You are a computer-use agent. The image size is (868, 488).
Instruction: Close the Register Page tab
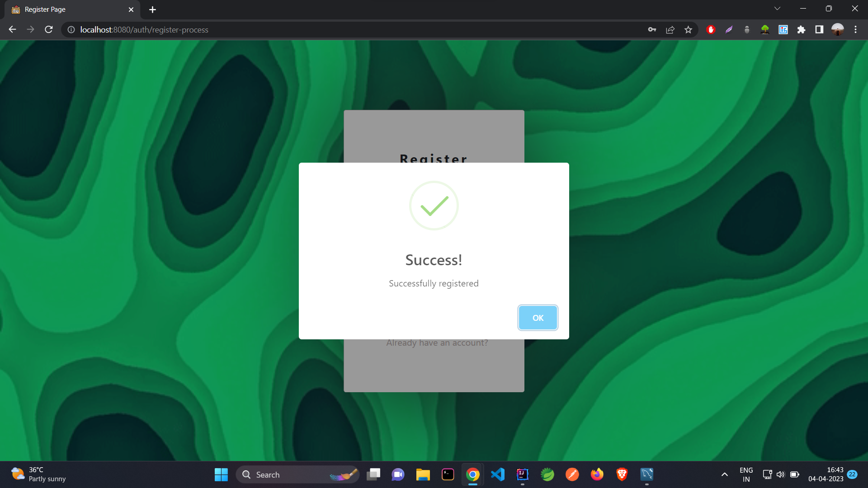tap(131, 9)
